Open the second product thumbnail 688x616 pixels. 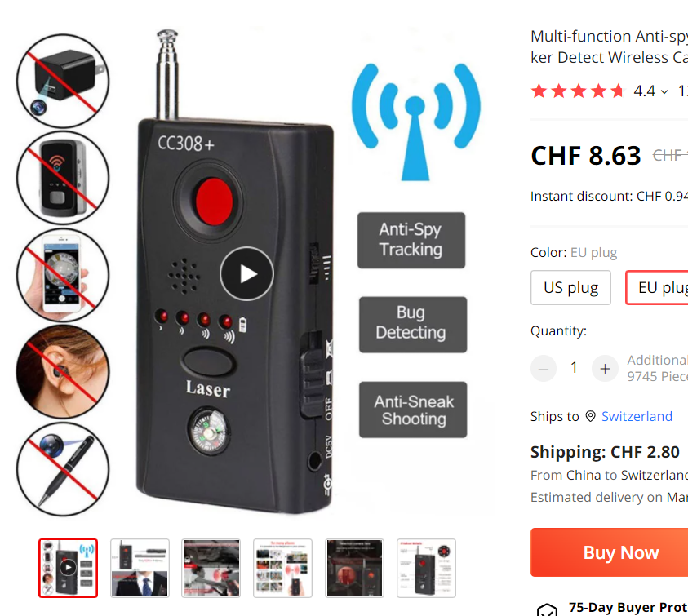(x=140, y=568)
